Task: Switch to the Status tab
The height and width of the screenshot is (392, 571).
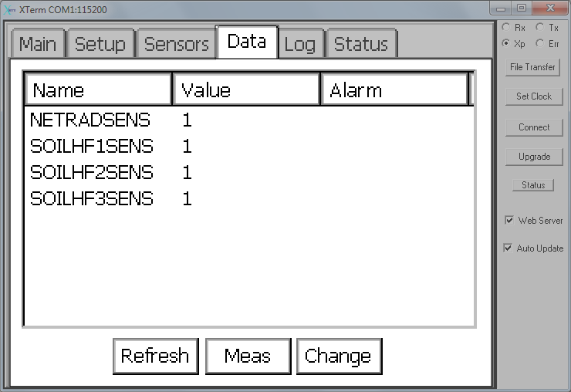Action: (x=361, y=44)
